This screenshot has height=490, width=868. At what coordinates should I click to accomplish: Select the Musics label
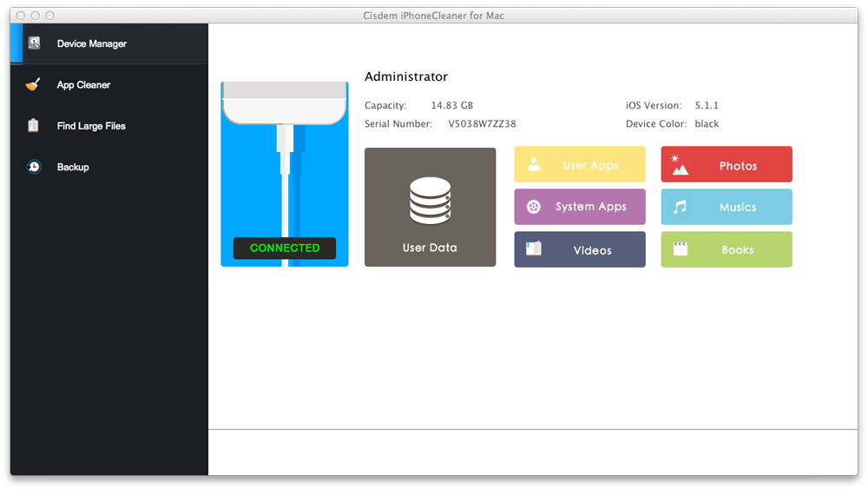[737, 207]
